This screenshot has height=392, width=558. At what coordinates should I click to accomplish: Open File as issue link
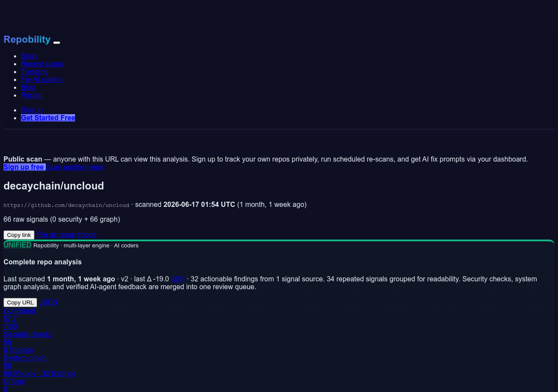(56, 234)
